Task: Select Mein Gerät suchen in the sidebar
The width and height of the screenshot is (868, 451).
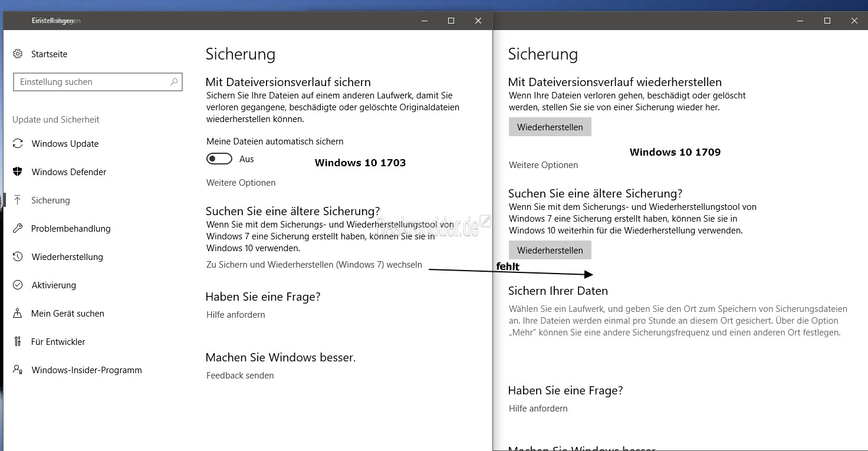Action: coord(68,313)
